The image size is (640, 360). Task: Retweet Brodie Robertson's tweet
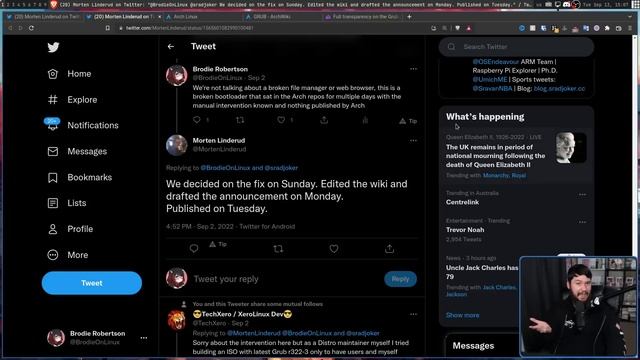[240, 120]
